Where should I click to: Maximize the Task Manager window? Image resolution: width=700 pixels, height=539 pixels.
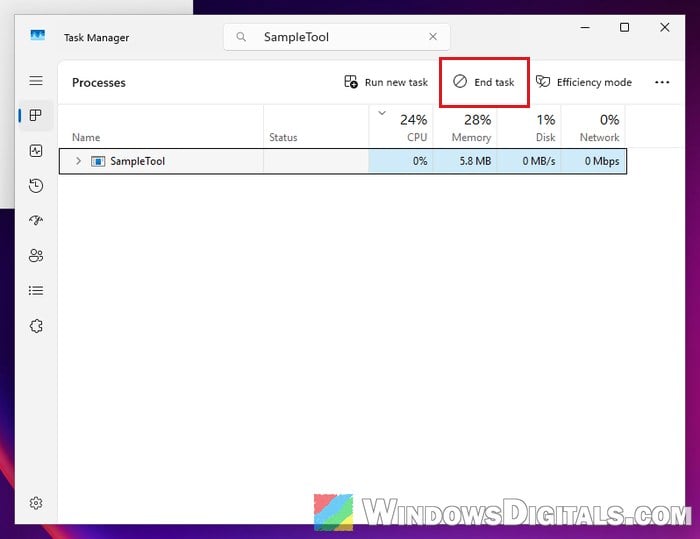[x=625, y=28]
